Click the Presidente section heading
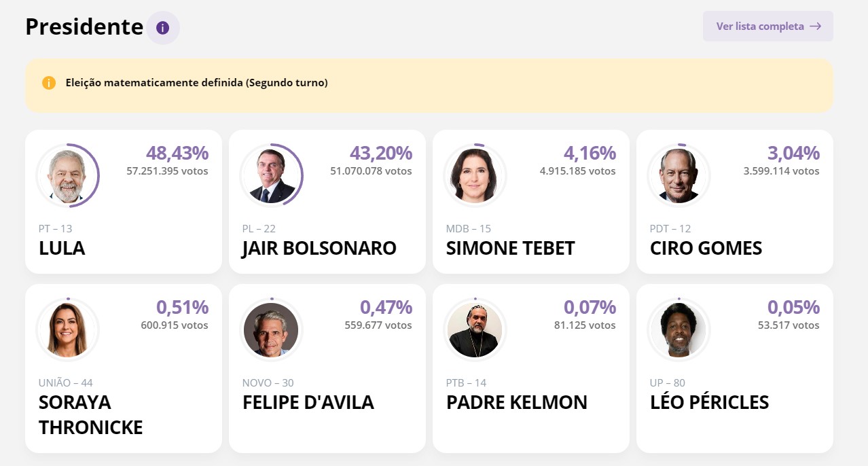The width and height of the screenshot is (868, 466). point(84,26)
